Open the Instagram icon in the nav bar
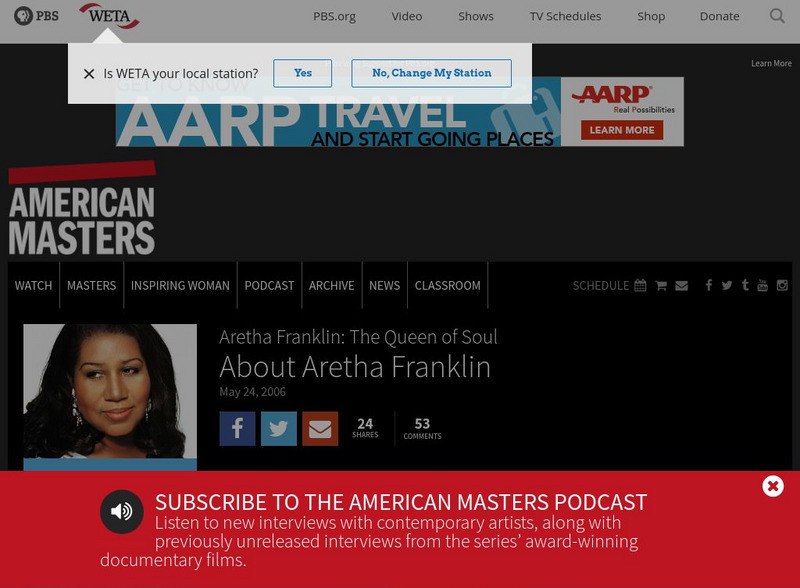The height and width of the screenshot is (588, 800). point(782,285)
